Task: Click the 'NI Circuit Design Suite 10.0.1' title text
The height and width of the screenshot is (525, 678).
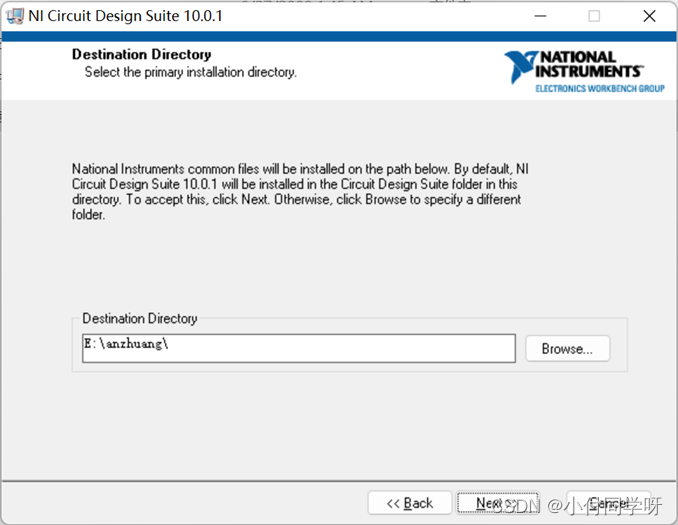Action: 125,16
